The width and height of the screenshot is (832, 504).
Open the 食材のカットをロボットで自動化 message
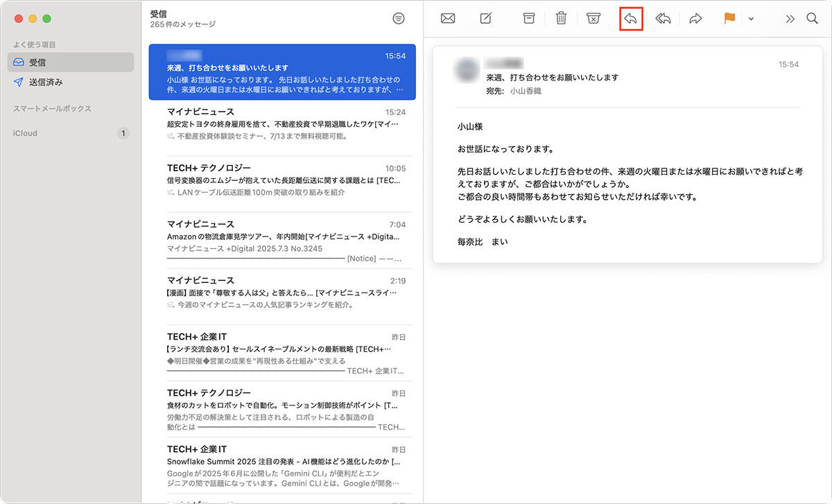[282, 409]
